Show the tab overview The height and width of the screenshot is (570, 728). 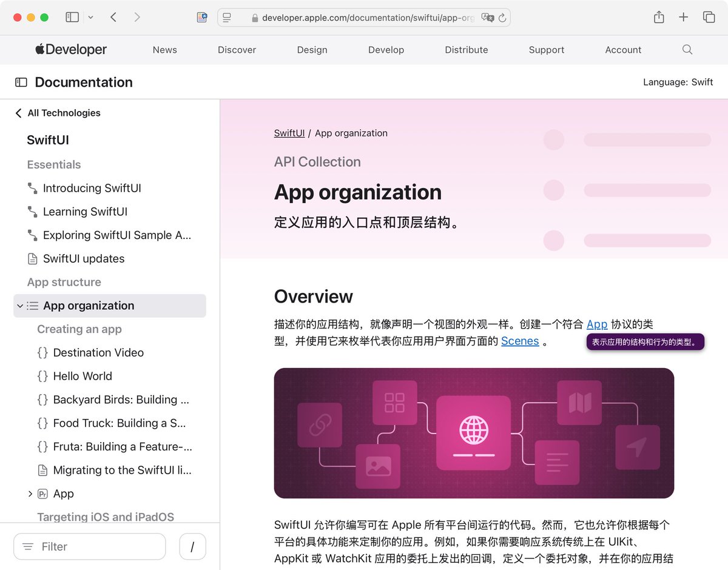(709, 18)
